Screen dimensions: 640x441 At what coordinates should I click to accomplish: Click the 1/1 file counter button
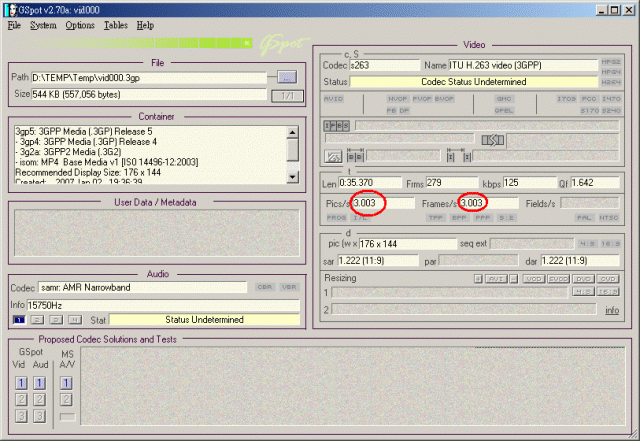click(288, 96)
